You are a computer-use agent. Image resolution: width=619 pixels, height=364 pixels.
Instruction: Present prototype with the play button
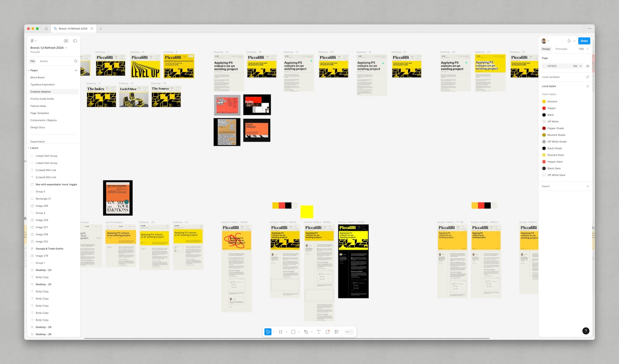[x=569, y=41]
